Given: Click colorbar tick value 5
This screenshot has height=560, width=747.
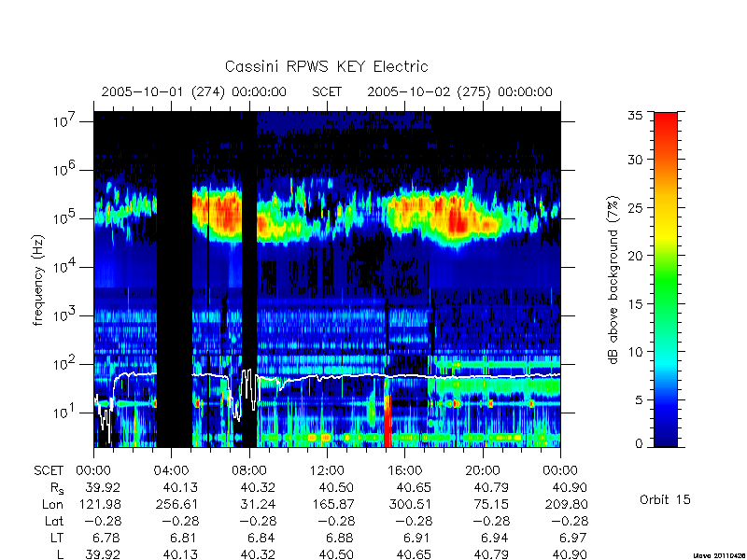Looking at the screenshot, I should (639, 399).
